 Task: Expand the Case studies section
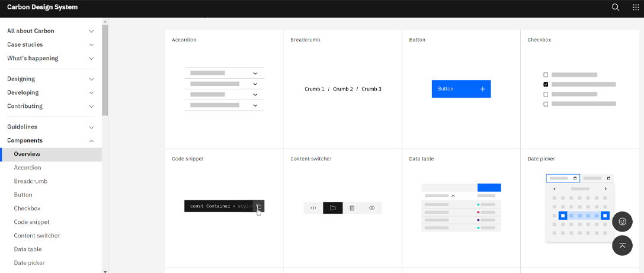[x=51, y=44]
